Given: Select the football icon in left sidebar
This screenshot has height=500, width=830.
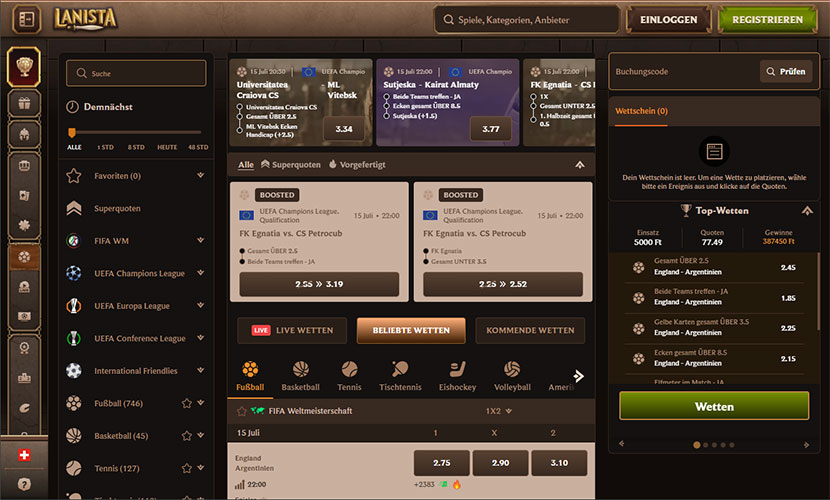Looking at the screenshot, I should tap(24, 257).
